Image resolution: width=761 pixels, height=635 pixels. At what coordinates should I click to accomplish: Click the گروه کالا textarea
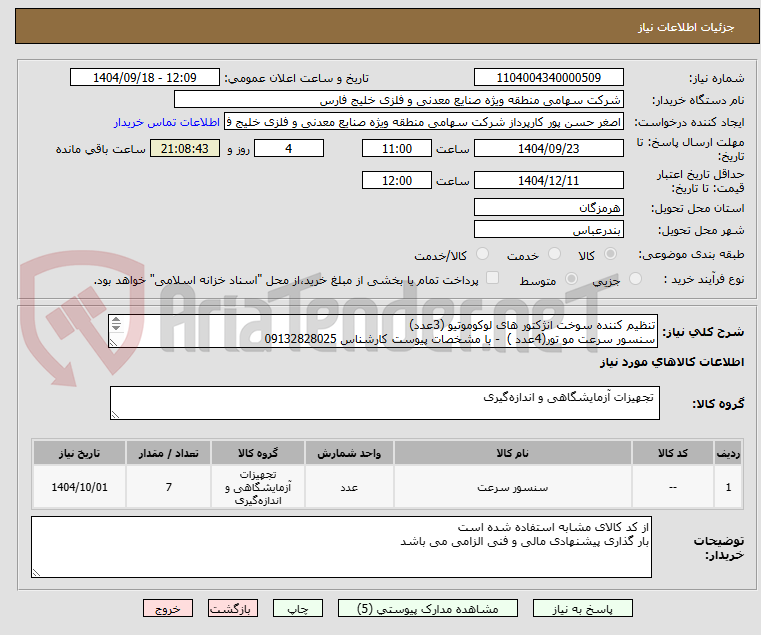pos(384,403)
